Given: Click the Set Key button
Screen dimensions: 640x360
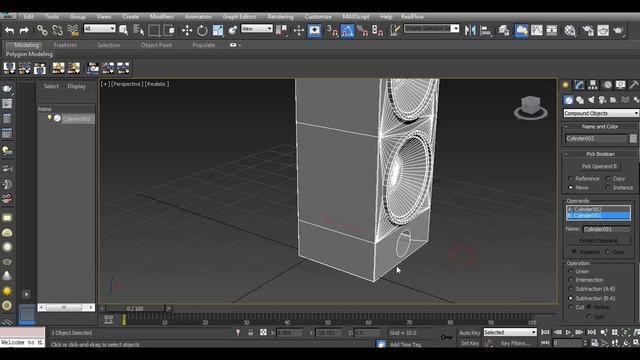Looking at the screenshot, I should [x=469, y=344].
